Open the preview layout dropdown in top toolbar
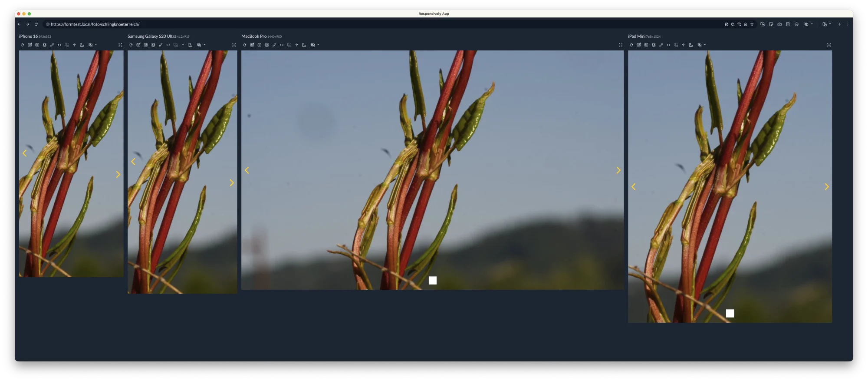Screen dimensions: 868x381 click(826, 24)
